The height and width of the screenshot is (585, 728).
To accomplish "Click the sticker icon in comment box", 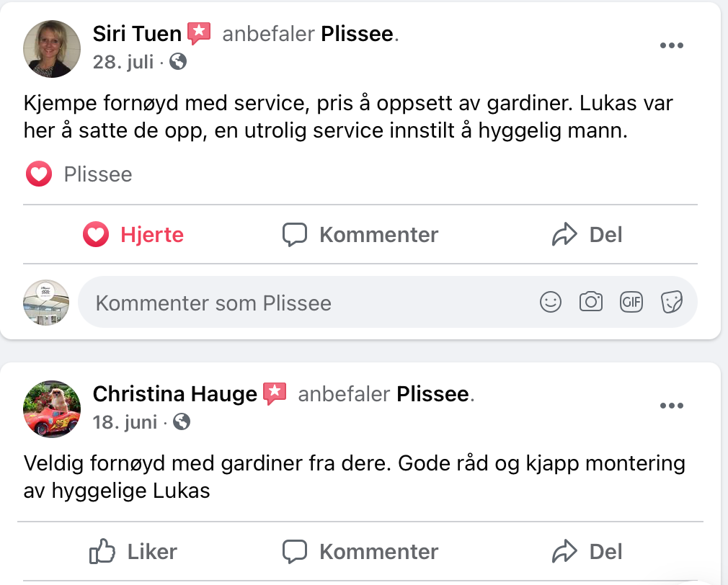I will tap(671, 303).
